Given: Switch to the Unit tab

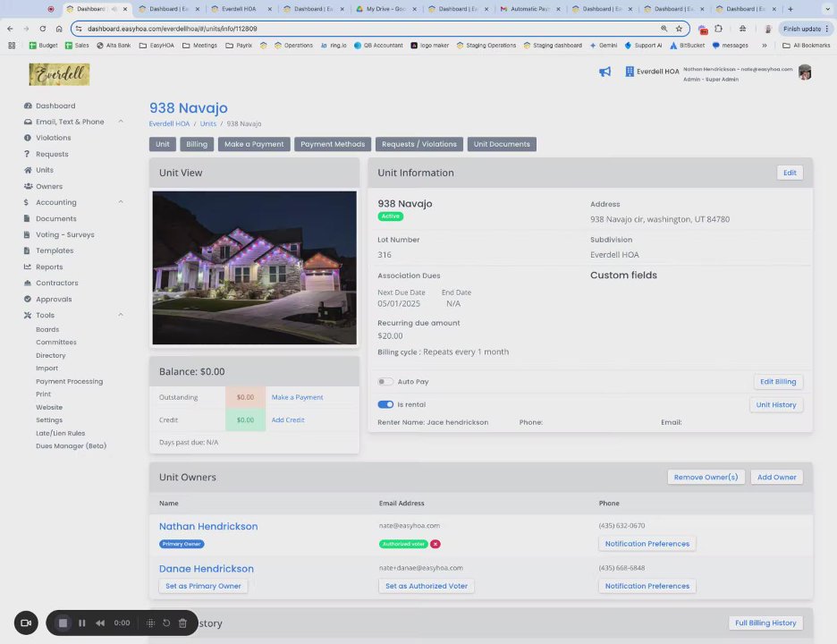Looking at the screenshot, I should click(x=162, y=144).
